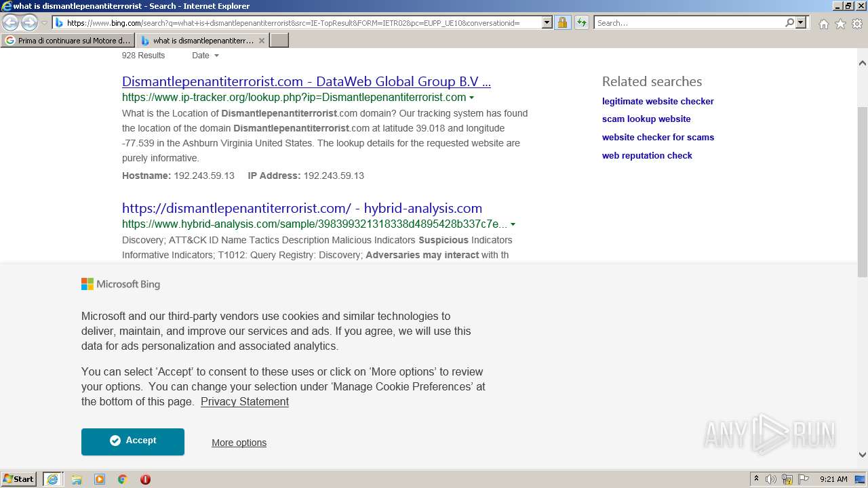Click the volume speaker tray icon

tap(771, 479)
